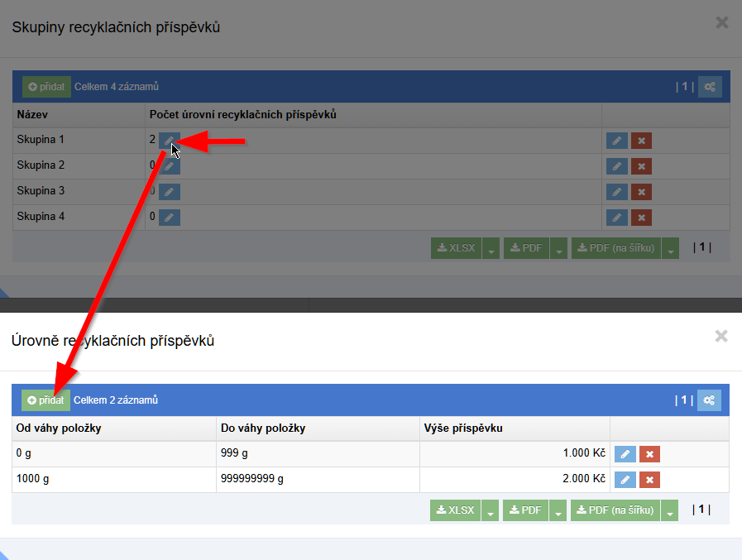
Task: Delete the Skupina 4 row
Action: click(x=641, y=218)
